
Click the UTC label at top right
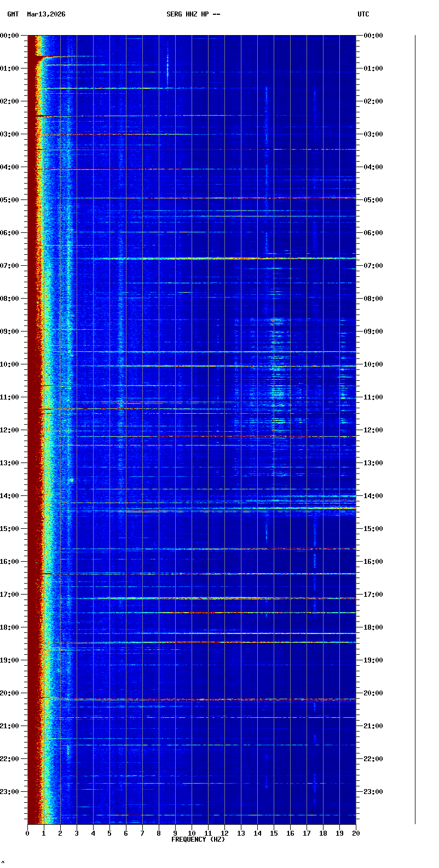click(363, 14)
